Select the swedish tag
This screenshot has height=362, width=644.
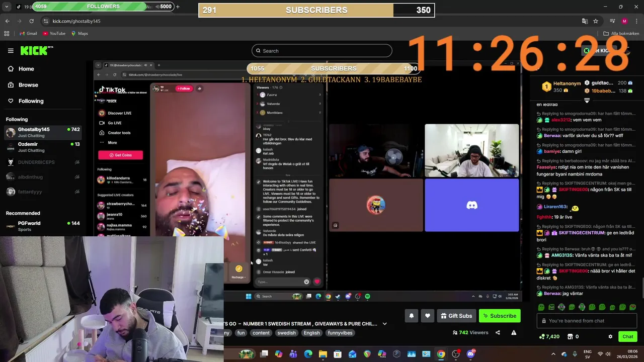[286, 333]
